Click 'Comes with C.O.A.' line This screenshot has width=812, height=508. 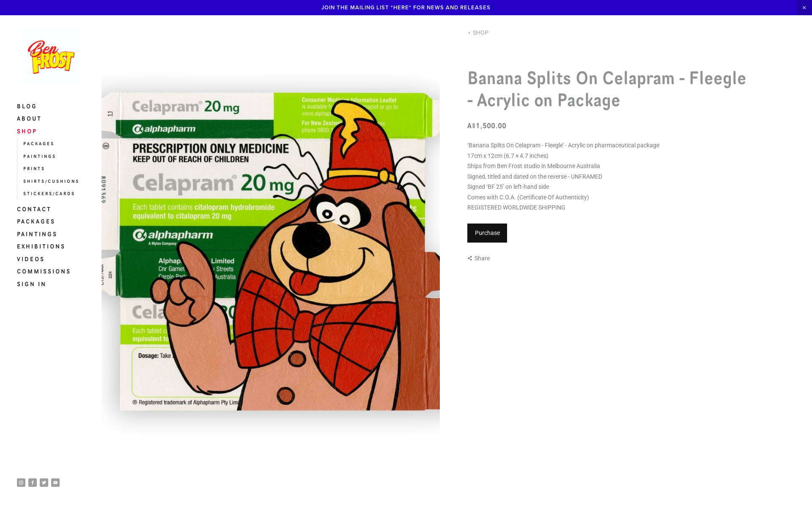[528, 197]
